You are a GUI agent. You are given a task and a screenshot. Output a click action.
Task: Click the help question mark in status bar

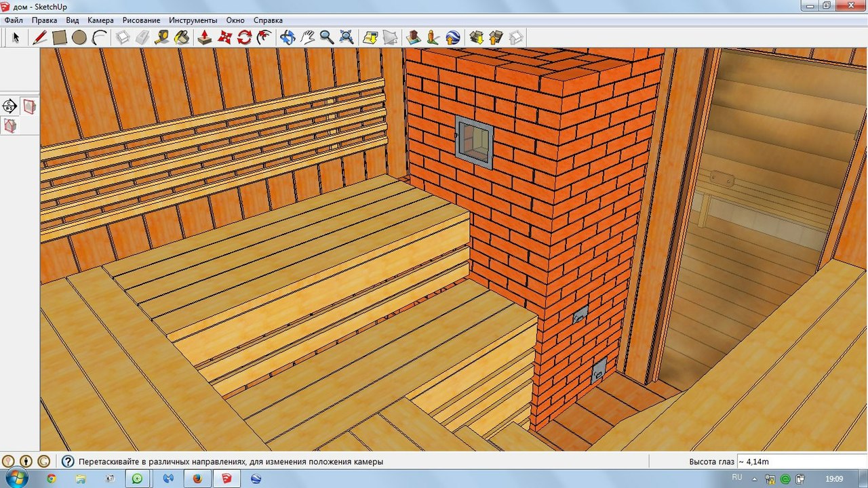68,462
